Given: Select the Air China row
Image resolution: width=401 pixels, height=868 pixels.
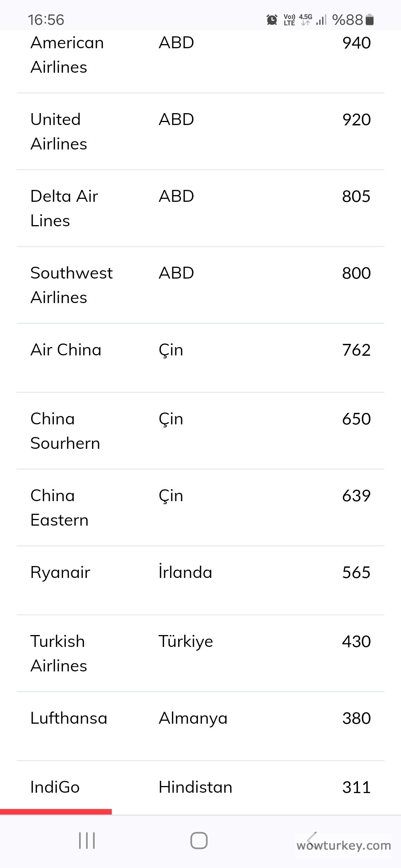Looking at the screenshot, I should (200, 350).
